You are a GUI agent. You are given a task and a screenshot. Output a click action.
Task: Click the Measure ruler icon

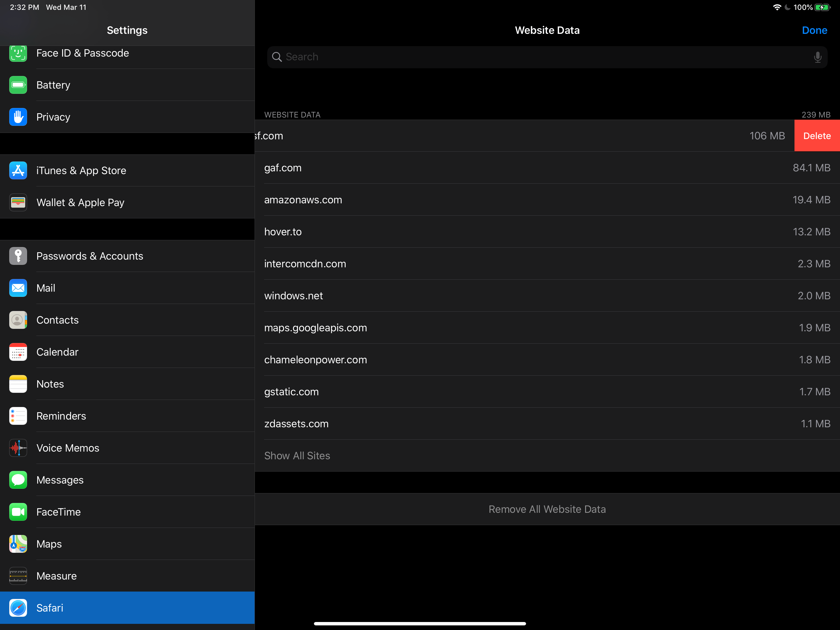[x=18, y=576]
